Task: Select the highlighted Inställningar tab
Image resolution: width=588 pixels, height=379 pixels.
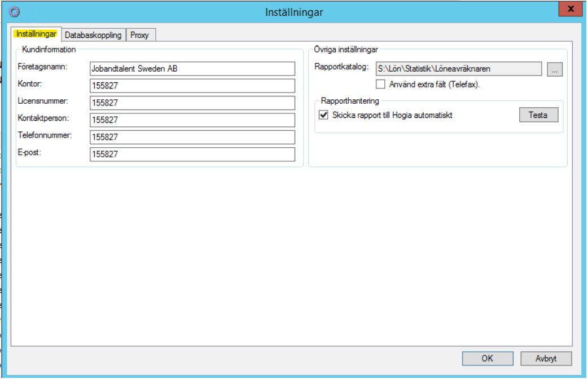Action: click(37, 34)
